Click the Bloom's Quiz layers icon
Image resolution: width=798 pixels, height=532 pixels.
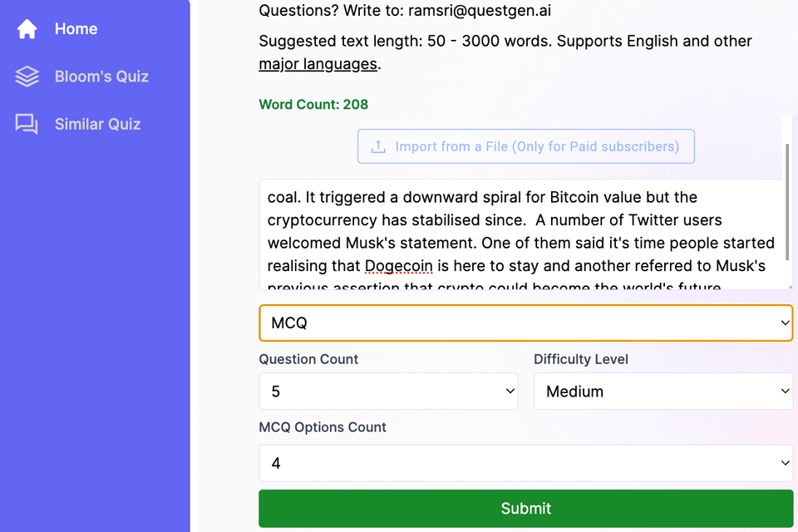pos(27,76)
